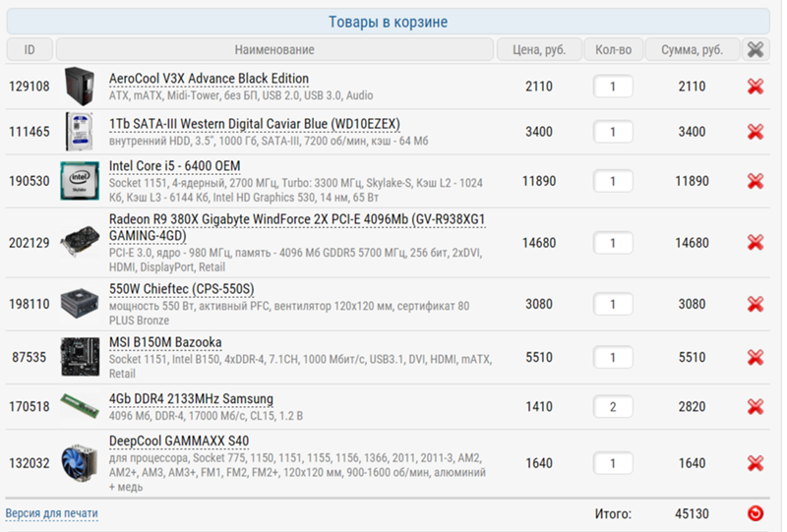
Task: Edit quantity field for 4Gb DDR4 Samsung
Action: click(x=613, y=407)
